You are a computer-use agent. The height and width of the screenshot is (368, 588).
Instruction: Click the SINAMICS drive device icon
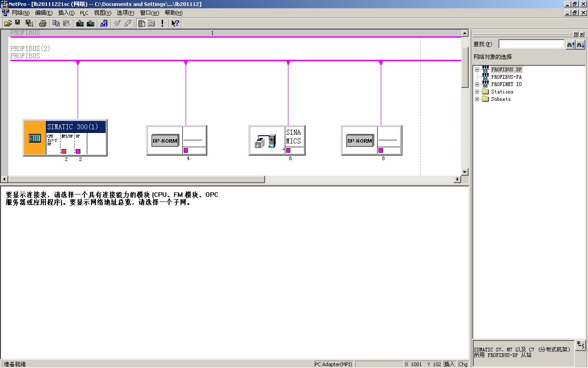tap(266, 141)
